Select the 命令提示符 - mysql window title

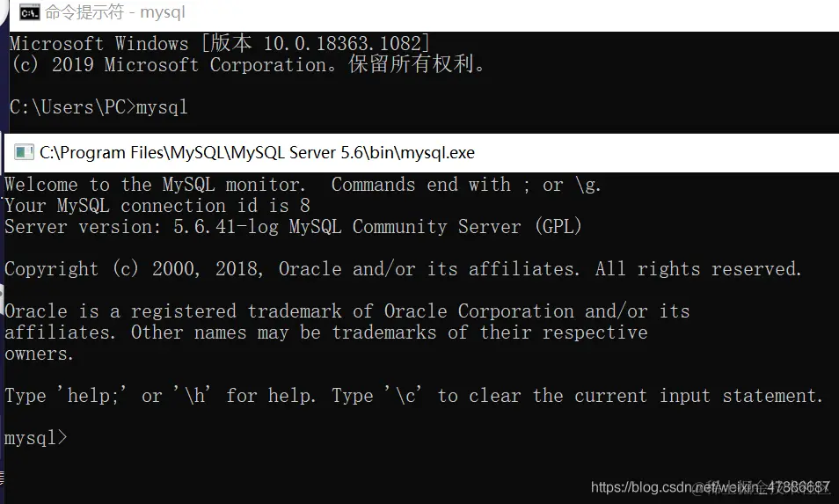pos(115,11)
